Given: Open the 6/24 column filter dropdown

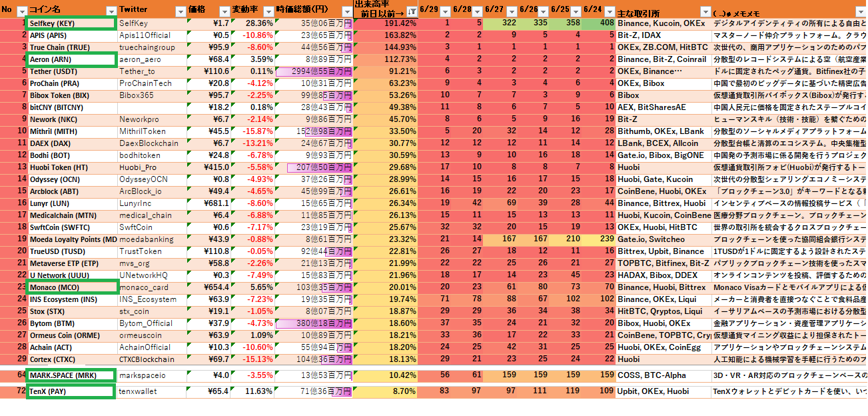Looking at the screenshot, I should (x=608, y=11).
